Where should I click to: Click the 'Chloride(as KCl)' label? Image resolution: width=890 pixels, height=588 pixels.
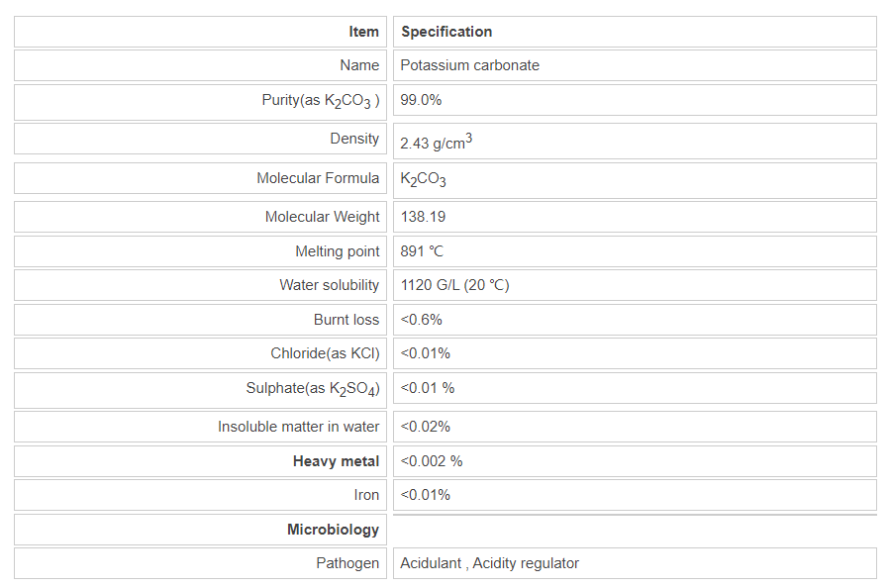tap(325, 353)
